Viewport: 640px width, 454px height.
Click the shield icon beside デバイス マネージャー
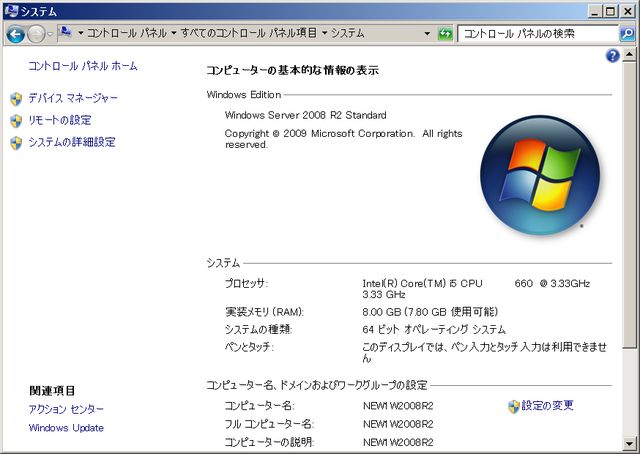click(16, 99)
